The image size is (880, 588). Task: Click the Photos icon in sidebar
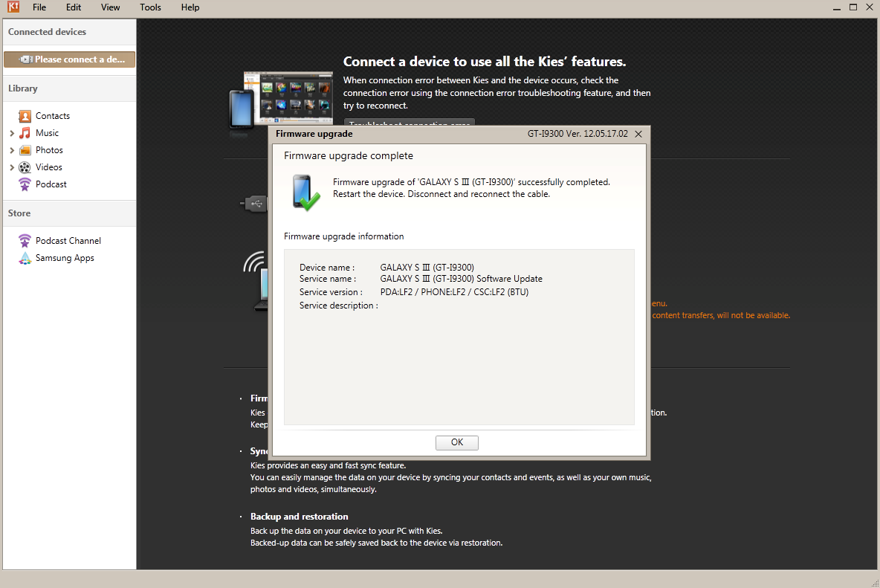pyautogui.click(x=25, y=150)
